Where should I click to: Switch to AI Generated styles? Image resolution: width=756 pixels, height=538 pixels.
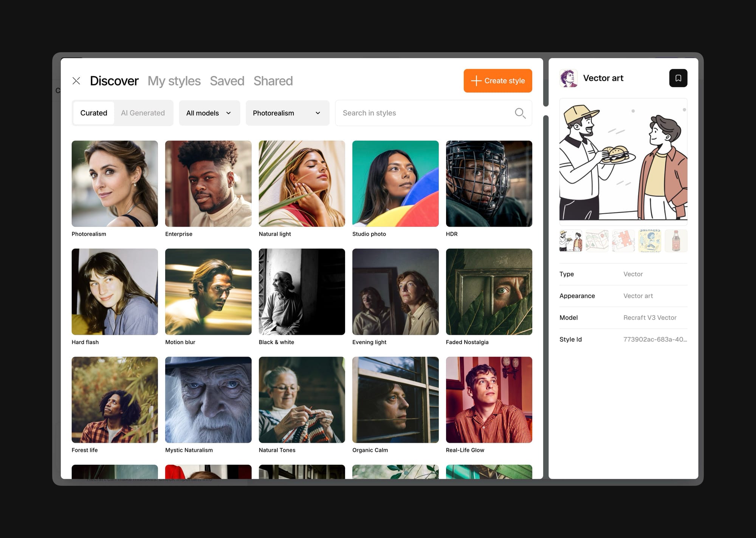click(143, 113)
